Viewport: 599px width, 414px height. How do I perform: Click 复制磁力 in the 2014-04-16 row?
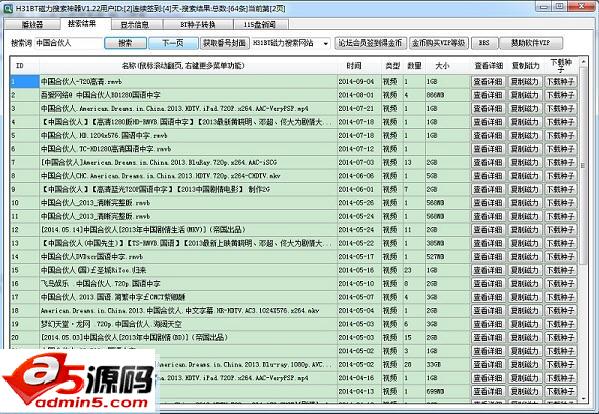525,378
